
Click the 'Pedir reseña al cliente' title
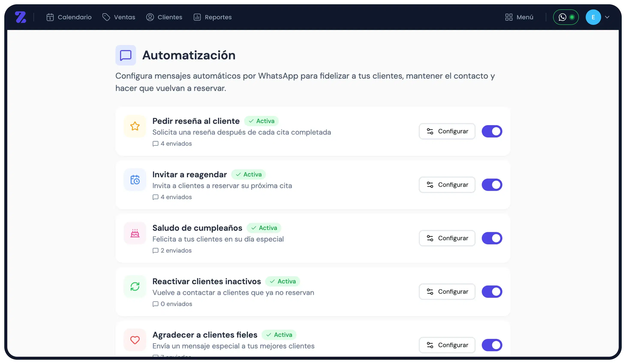click(x=196, y=121)
